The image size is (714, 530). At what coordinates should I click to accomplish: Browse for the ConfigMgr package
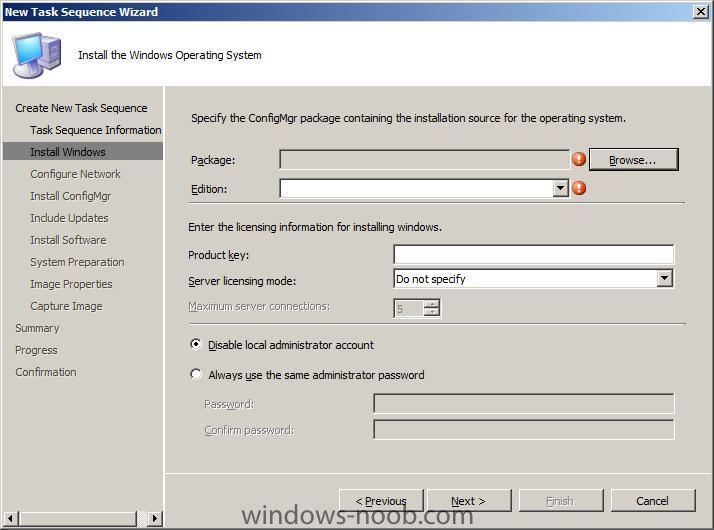633,160
